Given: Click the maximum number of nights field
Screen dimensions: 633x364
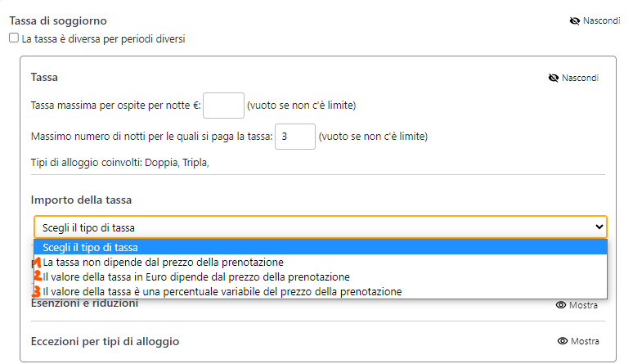Looking at the screenshot, I should click(x=294, y=136).
